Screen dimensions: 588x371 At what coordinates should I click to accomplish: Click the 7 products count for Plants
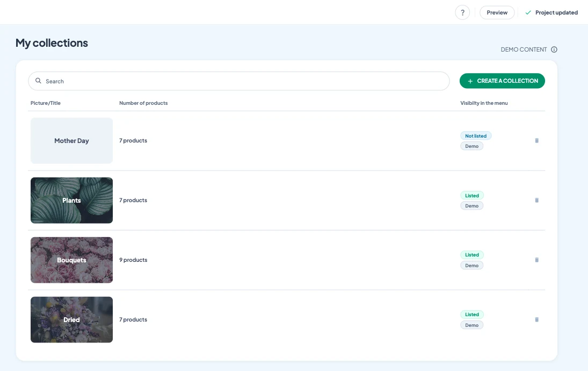click(x=133, y=200)
